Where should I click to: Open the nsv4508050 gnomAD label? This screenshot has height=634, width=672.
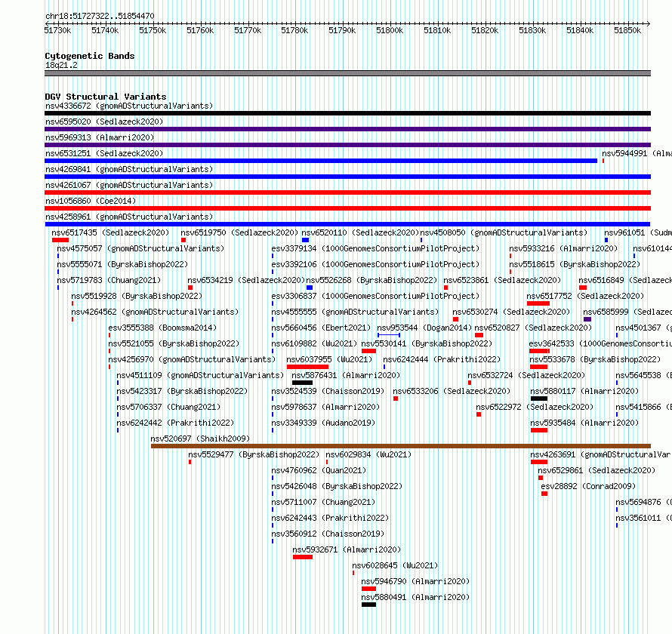(504, 232)
